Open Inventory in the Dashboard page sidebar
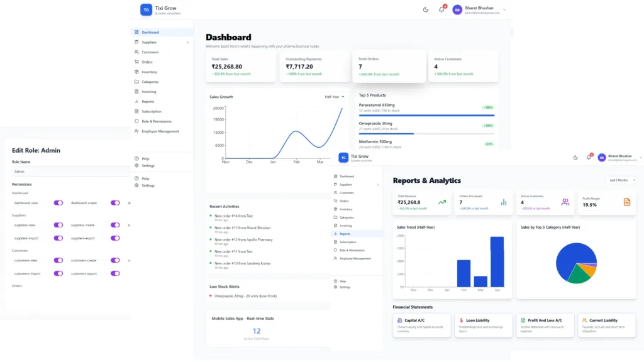The image size is (644, 362). [x=149, y=72]
